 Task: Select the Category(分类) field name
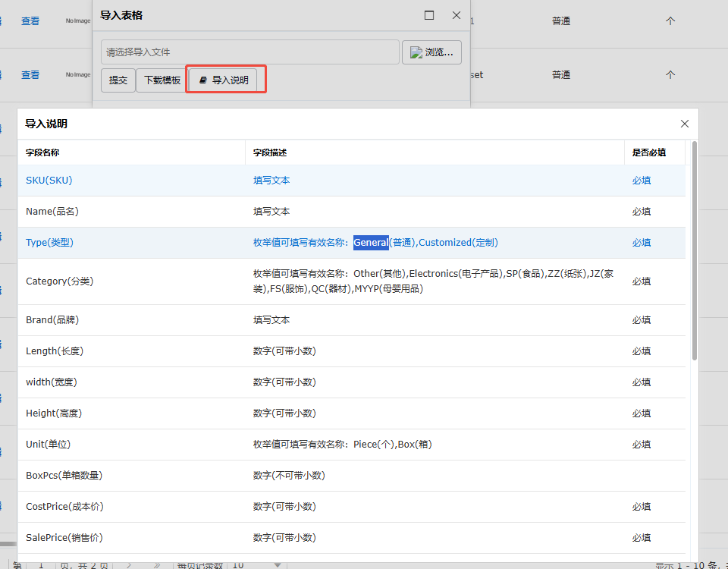click(x=59, y=281)
